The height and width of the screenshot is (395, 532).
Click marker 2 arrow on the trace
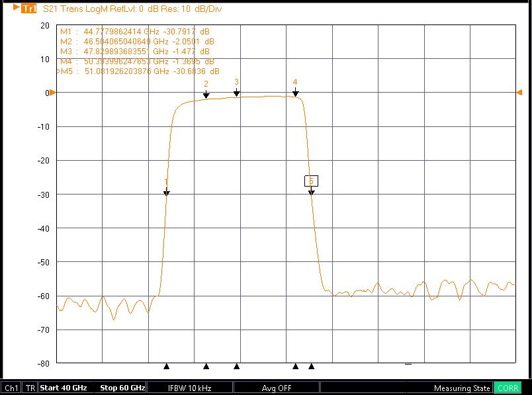[206, 95]
